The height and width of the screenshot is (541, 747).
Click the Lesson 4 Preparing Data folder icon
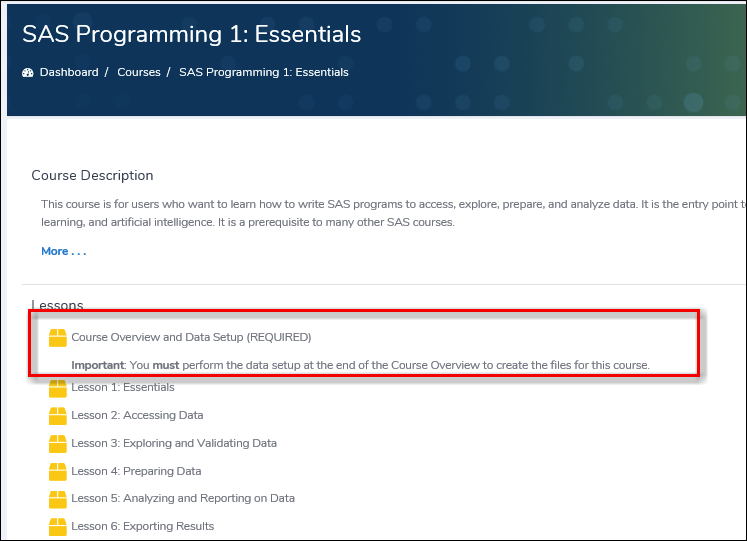[58, 471]
